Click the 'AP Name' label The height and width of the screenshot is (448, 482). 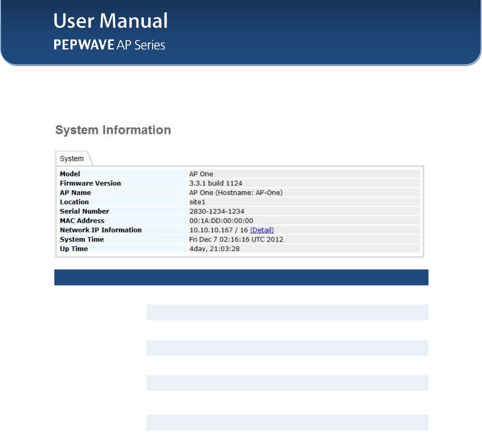[x=75, y=193]
